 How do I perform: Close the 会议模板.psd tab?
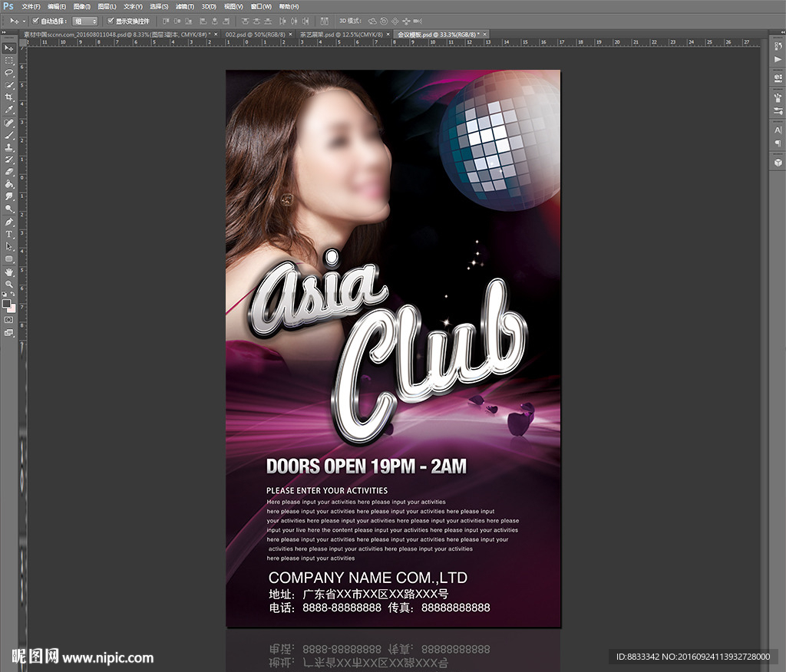pyautogui.click(x=485, y=35)
